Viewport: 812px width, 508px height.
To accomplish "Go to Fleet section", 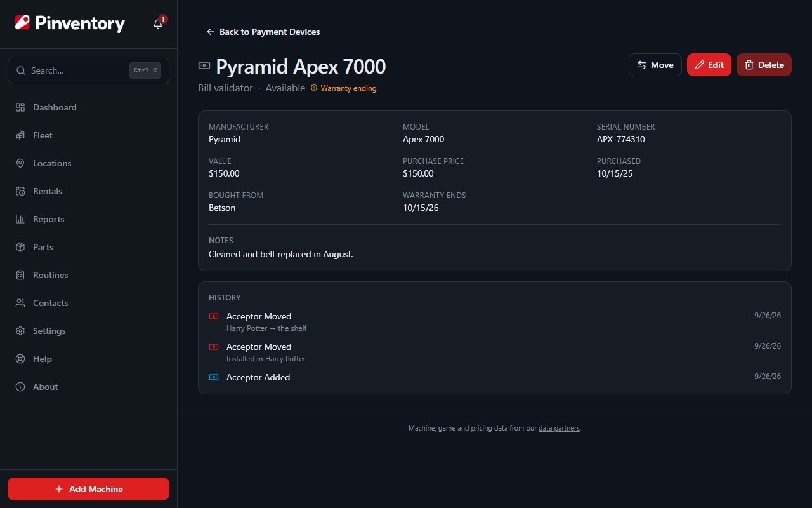I will pos(88,135).
